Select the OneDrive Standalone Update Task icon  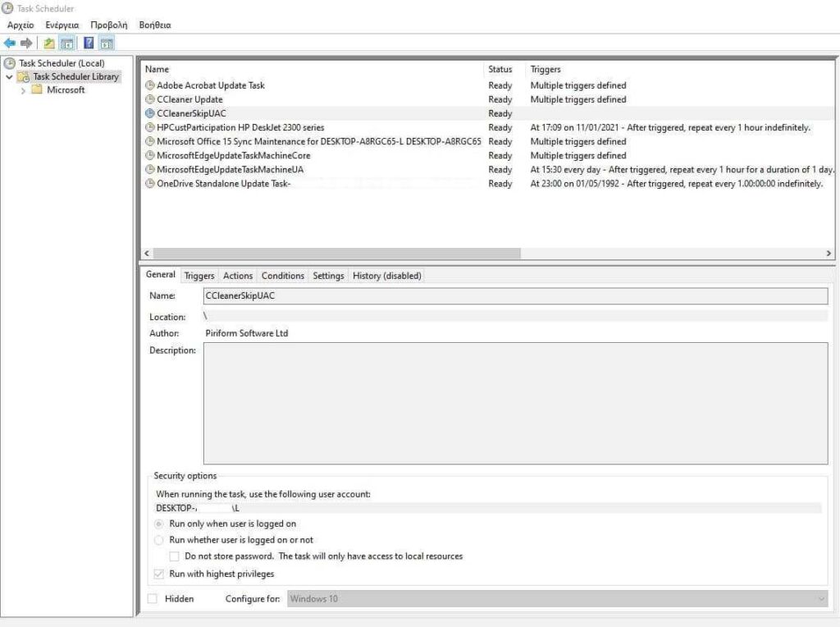coord(150,183)
